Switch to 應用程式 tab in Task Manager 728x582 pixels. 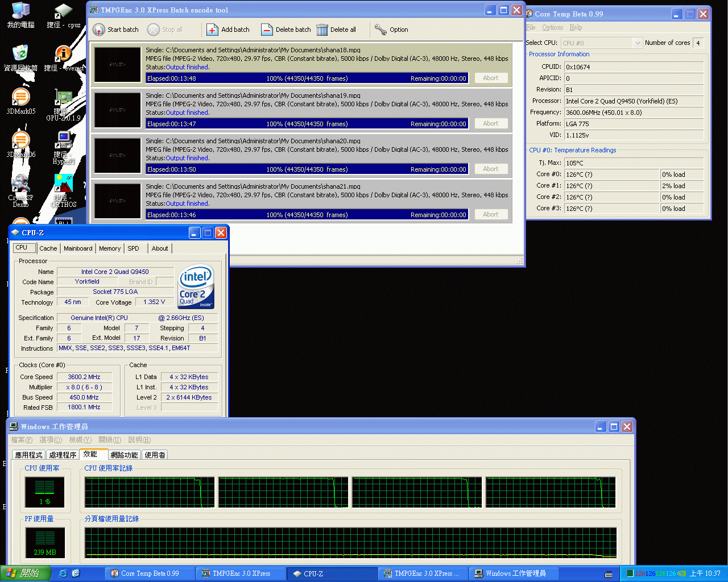tap(28, 455)
